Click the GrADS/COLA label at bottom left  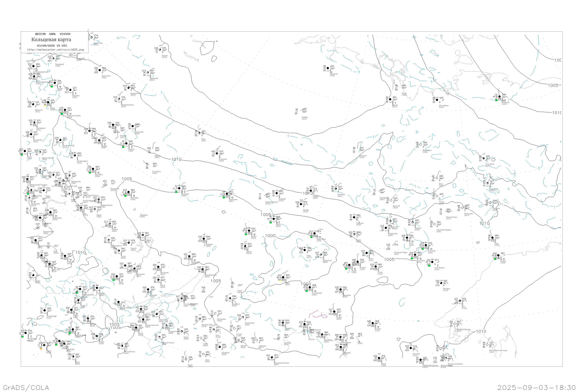26,387
